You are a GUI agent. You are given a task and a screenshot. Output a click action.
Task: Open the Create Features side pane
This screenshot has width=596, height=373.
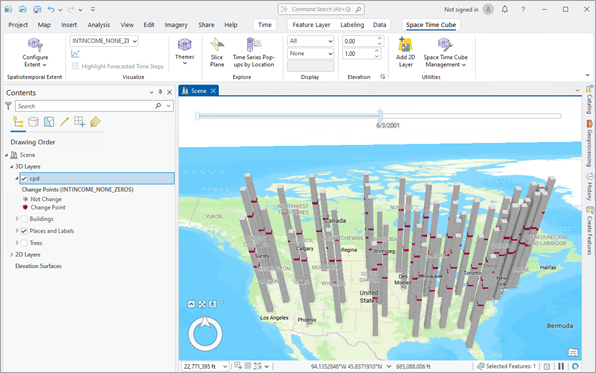coord(589,231)
